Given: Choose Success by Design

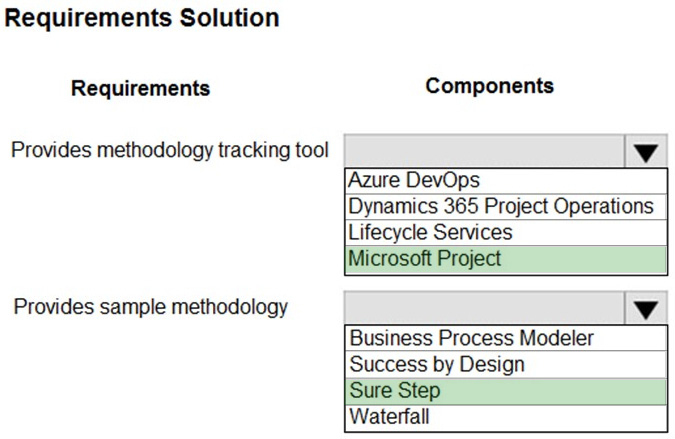Looking at the screenshot, I should [x=437, y=364].
